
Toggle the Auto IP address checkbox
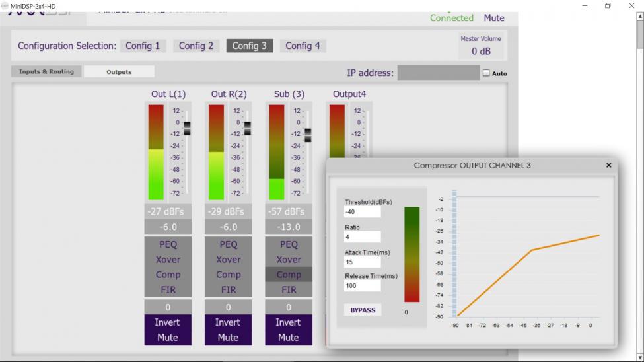[486, 73]
